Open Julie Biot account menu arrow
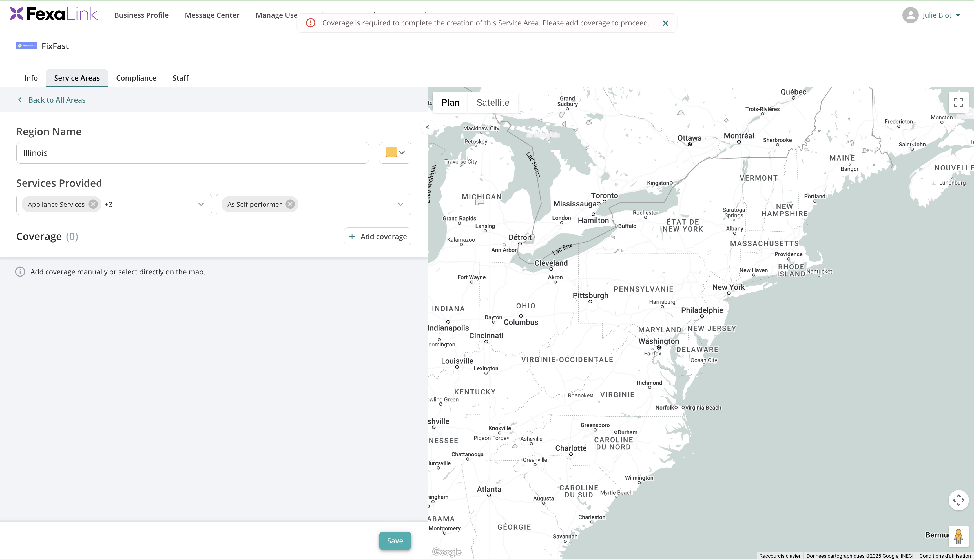This screenshot has height=560, width=974. tap(958, 15)
